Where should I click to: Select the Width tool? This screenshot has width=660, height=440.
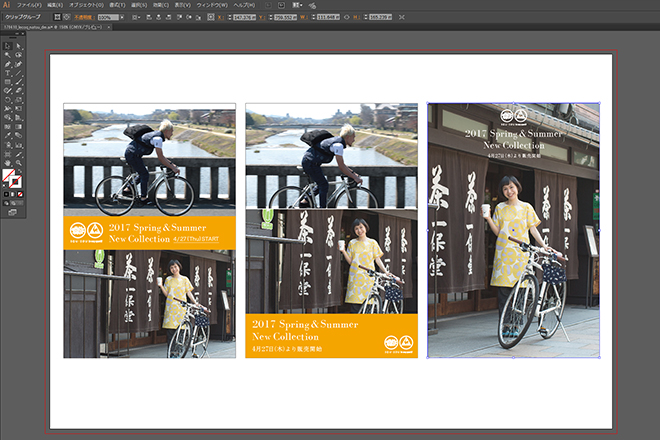pyautogui.click(x=7, y=108)
